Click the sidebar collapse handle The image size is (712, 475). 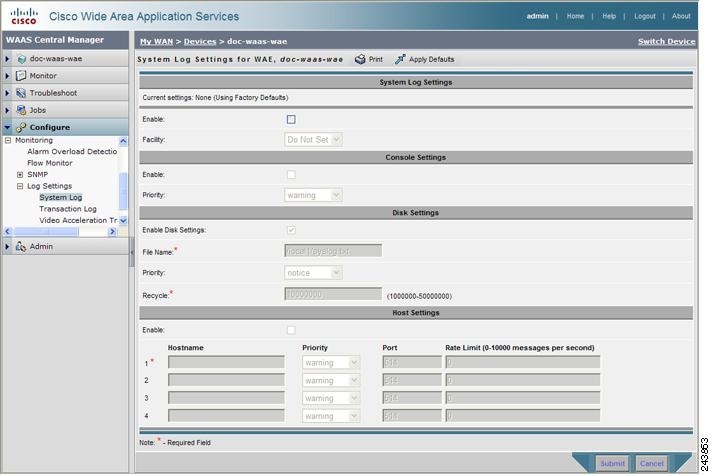[x=132, y=252]
